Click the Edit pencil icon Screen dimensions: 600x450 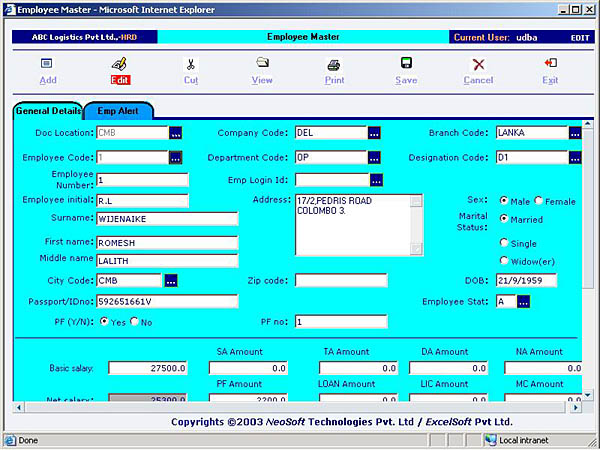point(119,63)
